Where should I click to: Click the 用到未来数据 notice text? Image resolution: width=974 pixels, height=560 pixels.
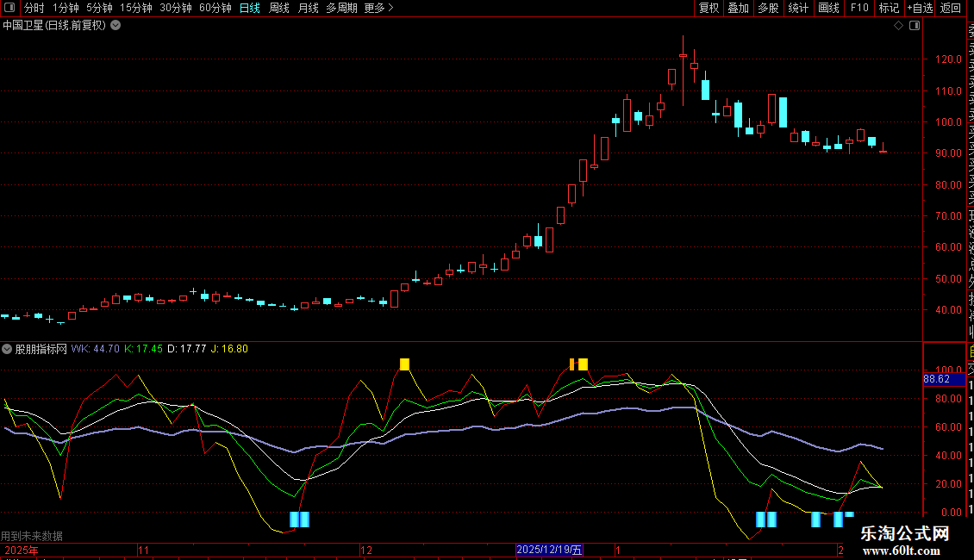pyautogui.click(x=32, y=536)
